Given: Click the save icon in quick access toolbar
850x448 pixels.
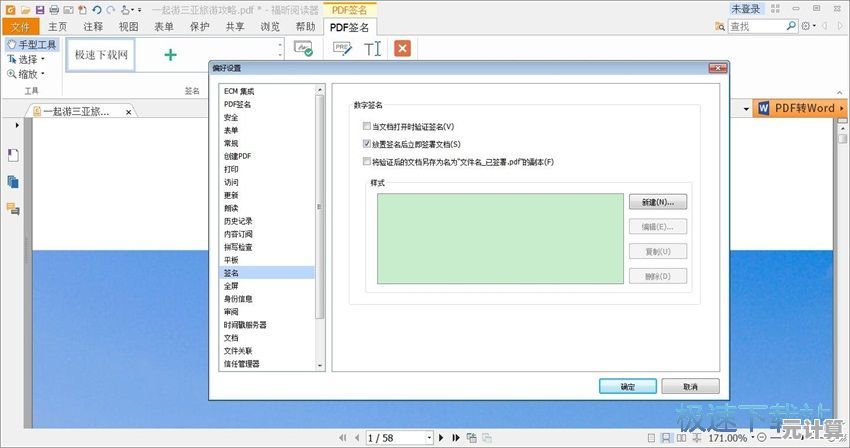Looking at the screenshot, I should (x=38, y=9).
